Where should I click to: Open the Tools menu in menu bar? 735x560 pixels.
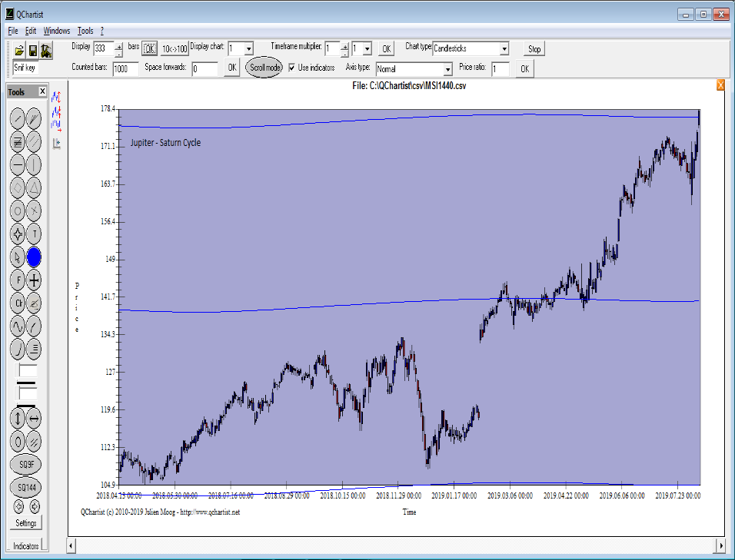(85, 31)
